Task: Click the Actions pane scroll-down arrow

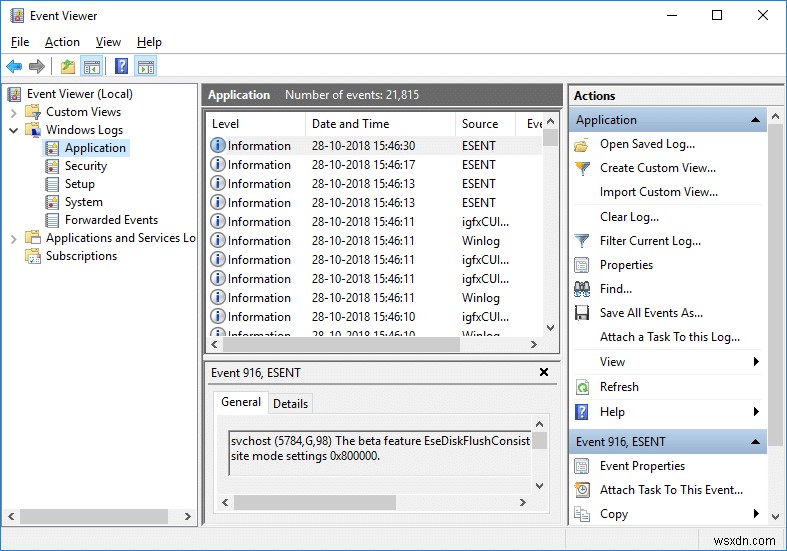Action: [775, 516]
